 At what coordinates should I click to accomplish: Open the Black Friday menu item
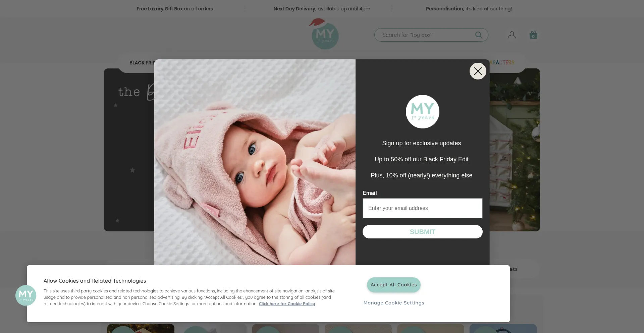pyautogui.click(x=142, y=63)
